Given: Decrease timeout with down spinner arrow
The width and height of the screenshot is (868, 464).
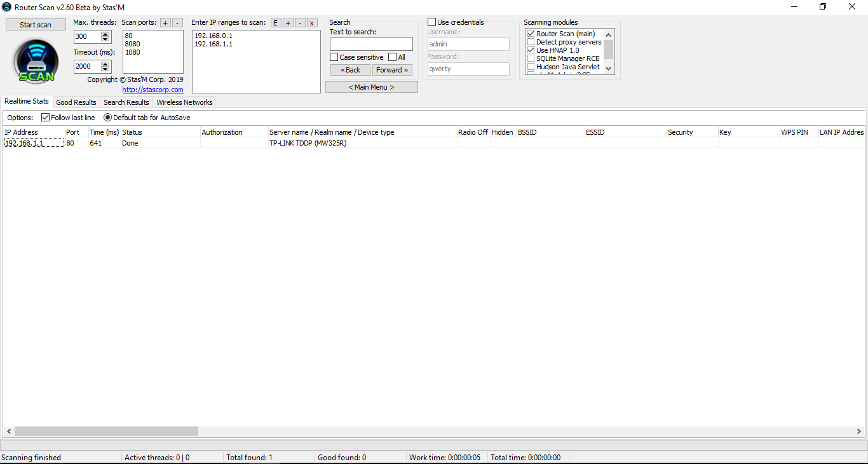Looking at the screenshot, I should 105,69.
